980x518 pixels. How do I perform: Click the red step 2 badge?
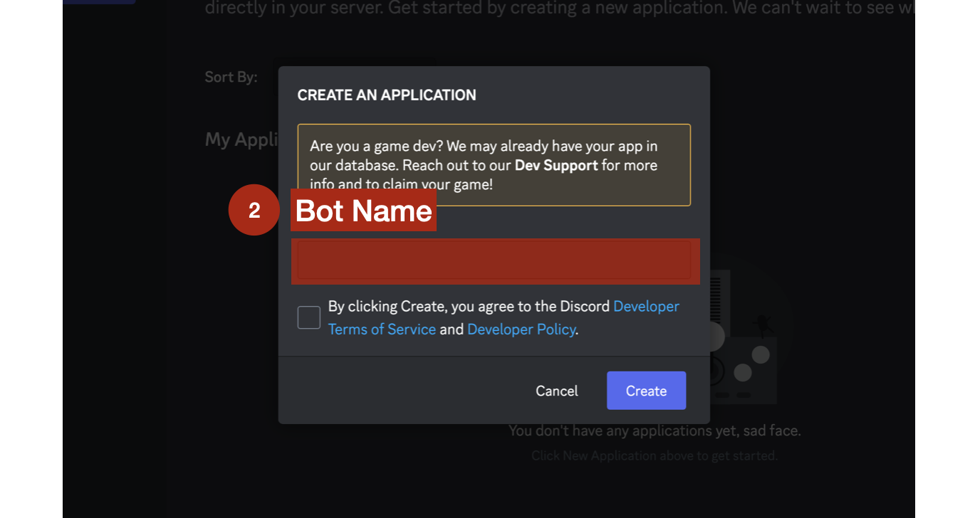point(254,210)
